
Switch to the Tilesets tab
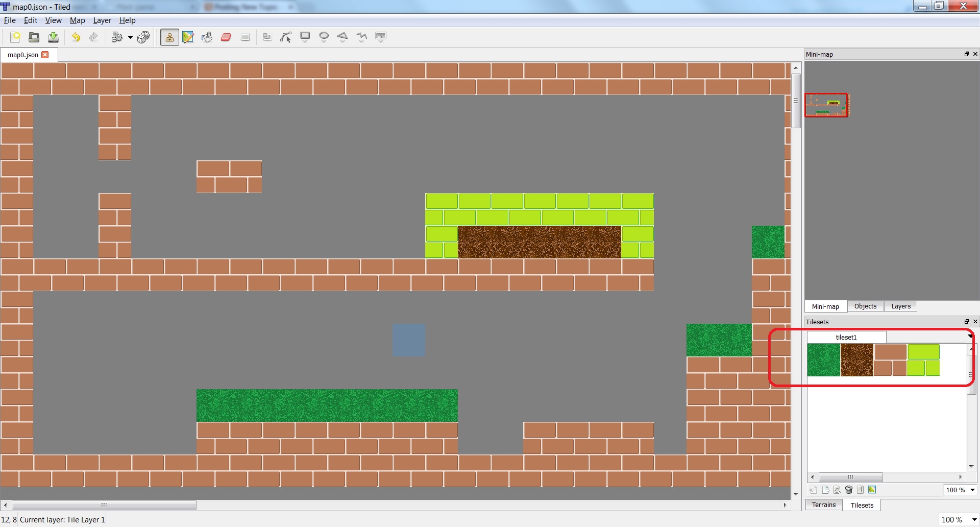tap(862, 505)
